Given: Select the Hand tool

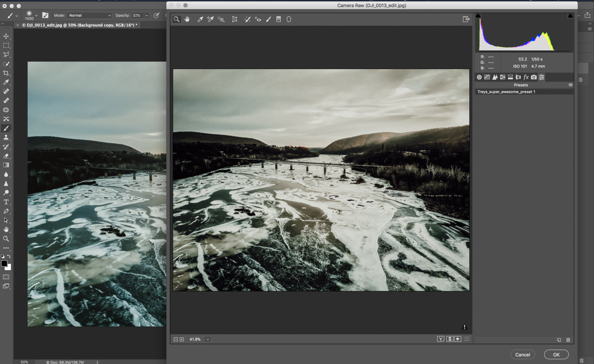Looking at the screenshot, I should tap(187, 19).
